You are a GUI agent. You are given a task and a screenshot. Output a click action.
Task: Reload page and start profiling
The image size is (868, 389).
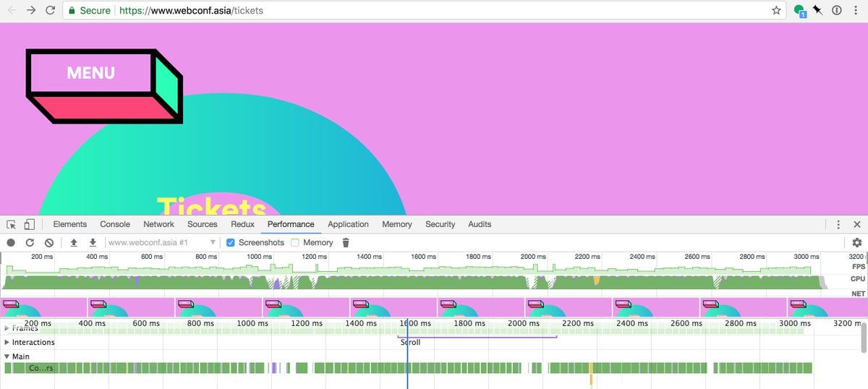click(30, 243)
